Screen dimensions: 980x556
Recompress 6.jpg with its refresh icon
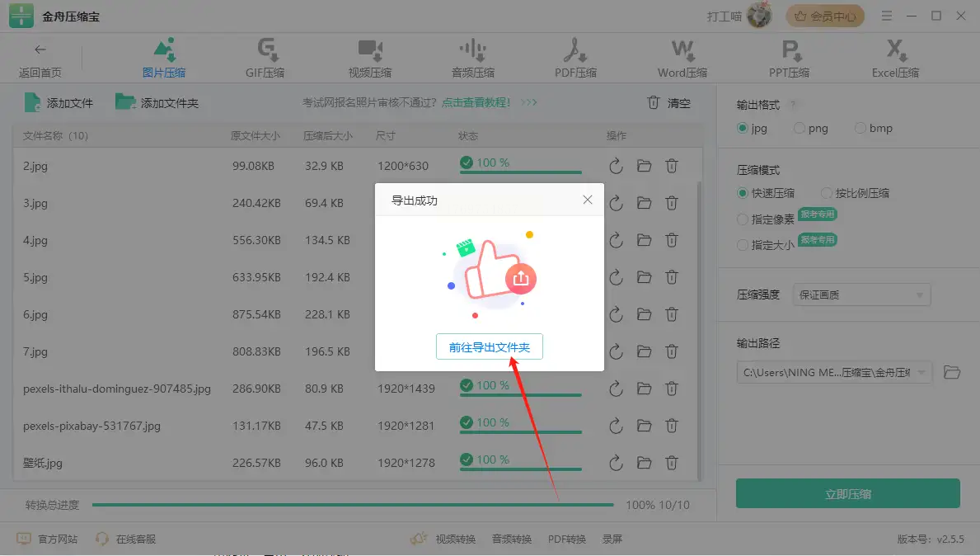click(x=616, y=314)
